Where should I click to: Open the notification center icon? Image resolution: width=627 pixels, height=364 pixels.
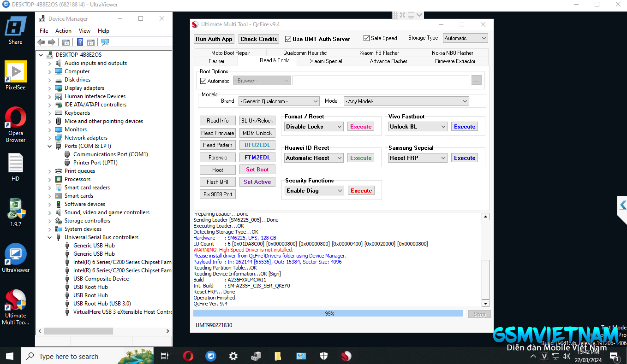tap(615, 356)
